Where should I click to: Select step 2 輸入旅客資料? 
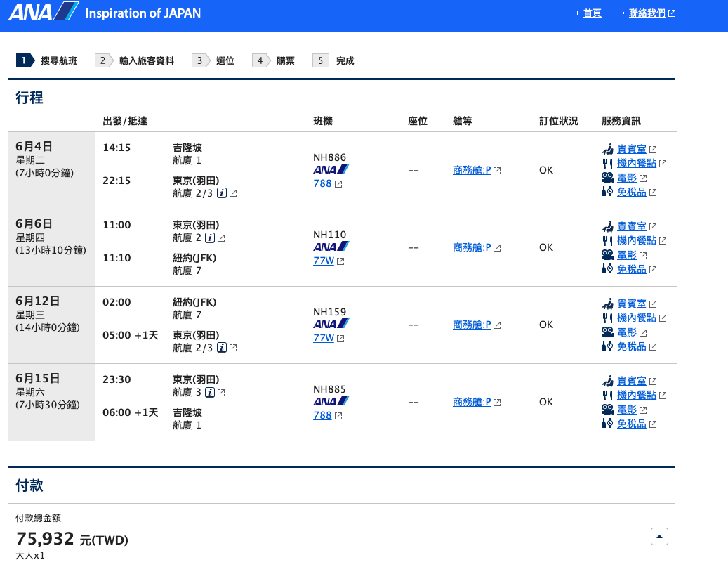135,60
